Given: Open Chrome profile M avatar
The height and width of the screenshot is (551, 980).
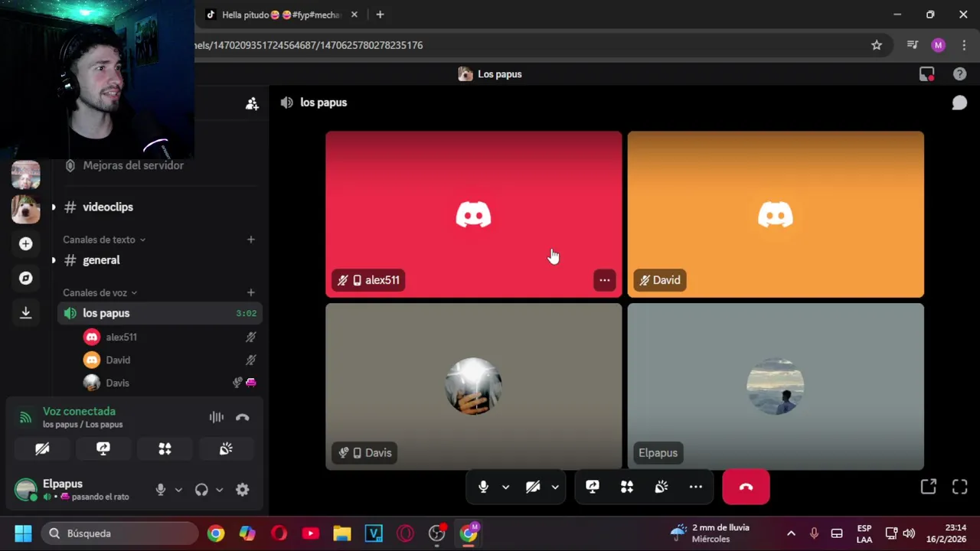Looking at the screenshot, I should pyautogui.click(x=939, y=45).
